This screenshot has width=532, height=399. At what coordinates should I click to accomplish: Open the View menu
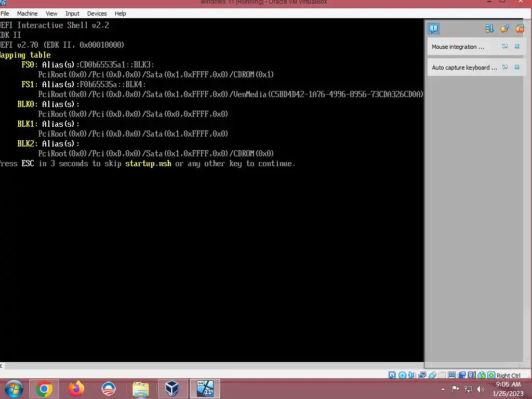point(51,14)
